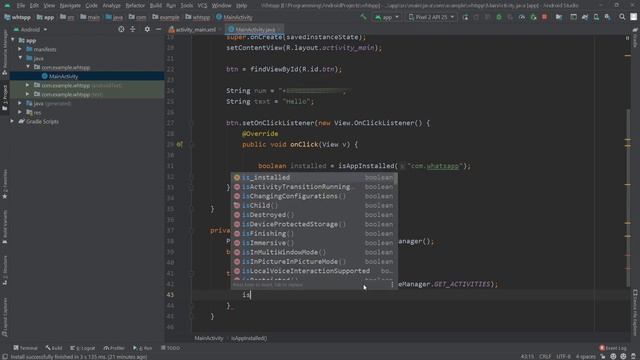The width and height of the screenshot is (640, 360).
Task: Open the Edit menu
Action: tap(34, 6)
